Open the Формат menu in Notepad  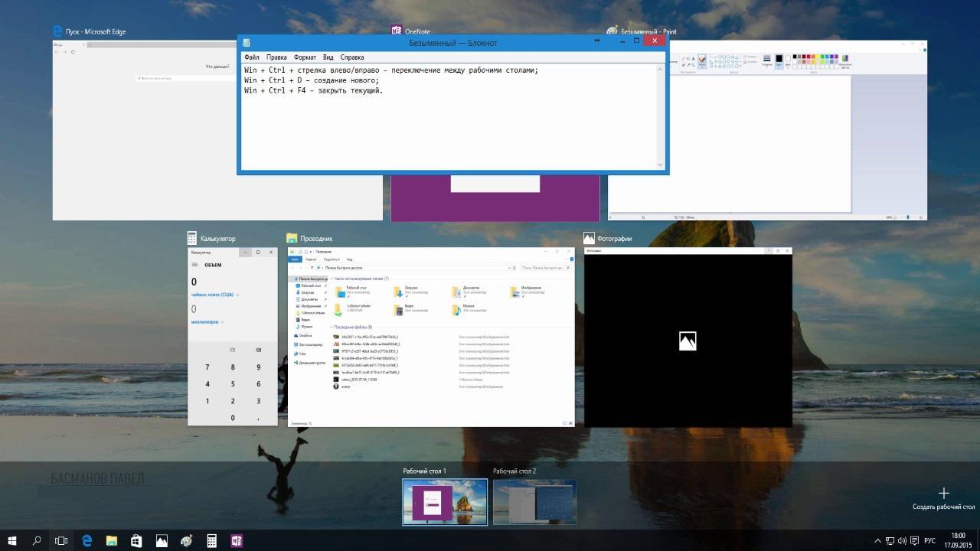(x=305, y=57)
